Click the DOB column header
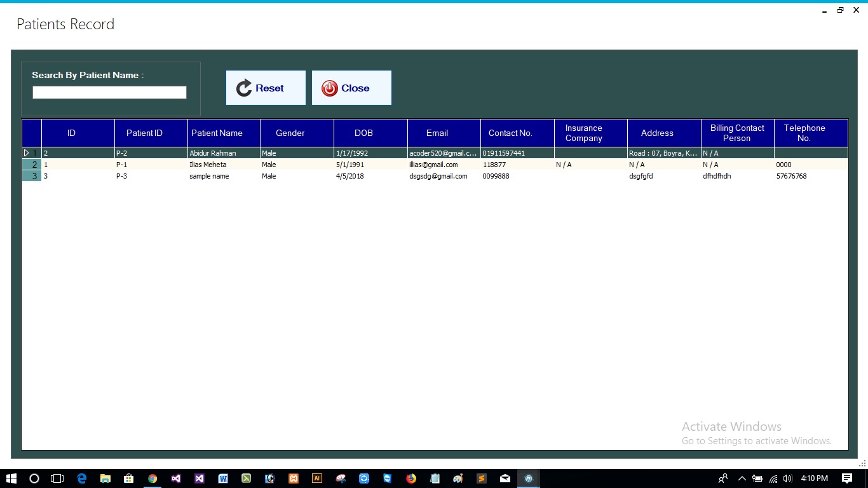The height and width of the screenshot is (488, 868). [x=370, y=133]
